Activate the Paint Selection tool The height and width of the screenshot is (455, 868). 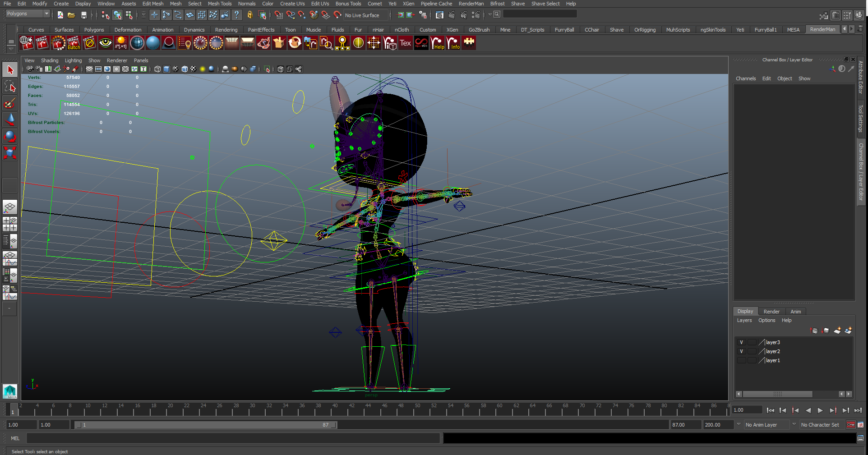tap(10, 103)
